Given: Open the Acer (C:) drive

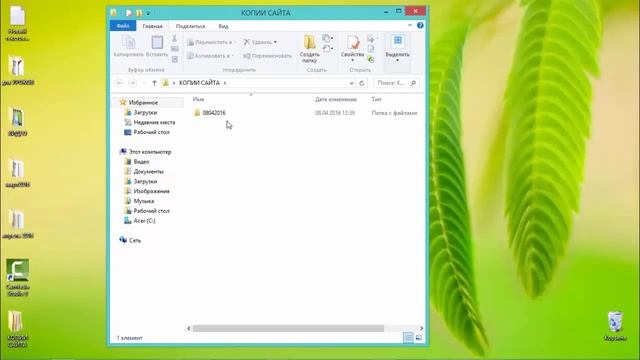Looking at the screenshot, I should pyautogui.click(x=144, y=220).
